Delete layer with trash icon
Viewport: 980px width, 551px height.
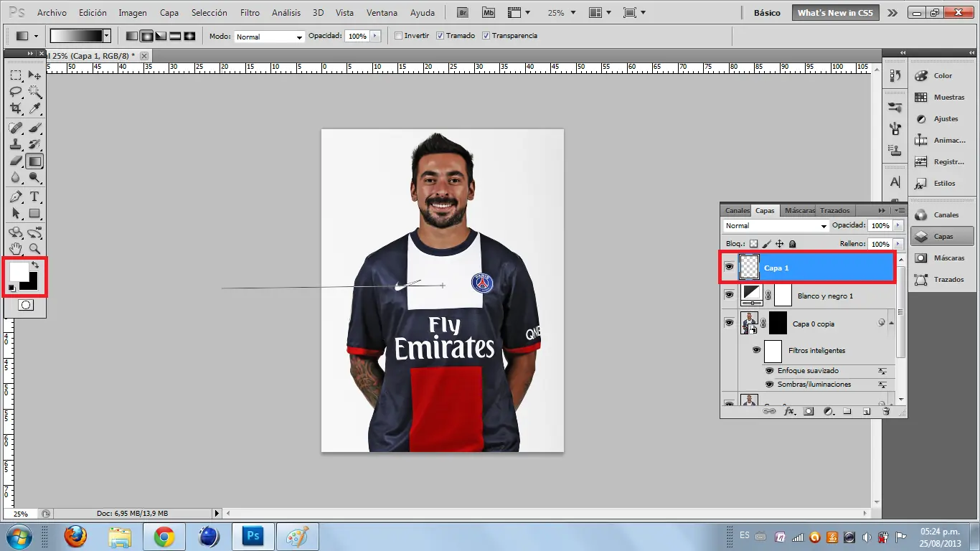(x=886, y=412)
